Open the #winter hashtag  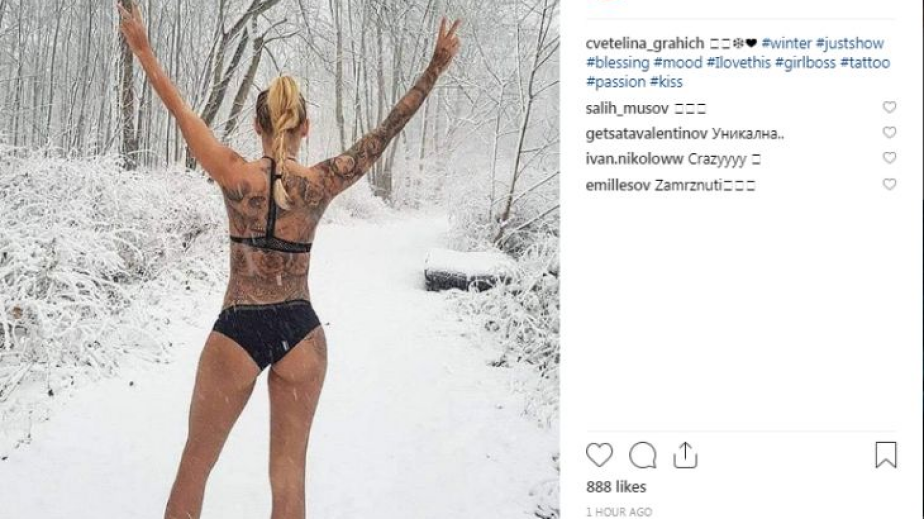(786, 44)
